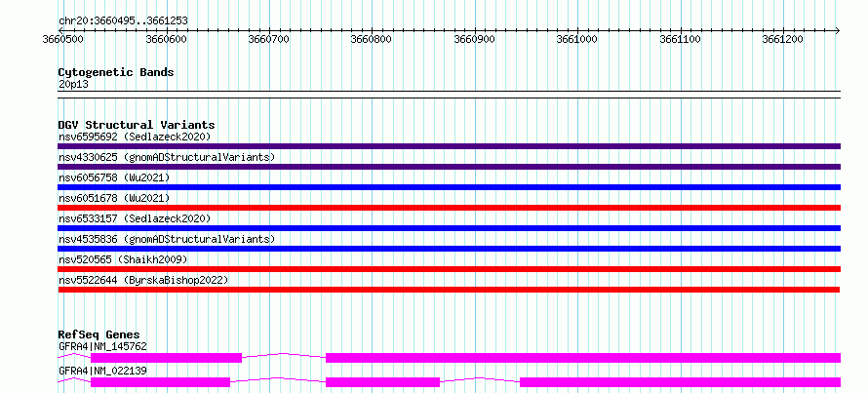
Task: Click the ruler's left arrowhead
Action: click(60, 30)
